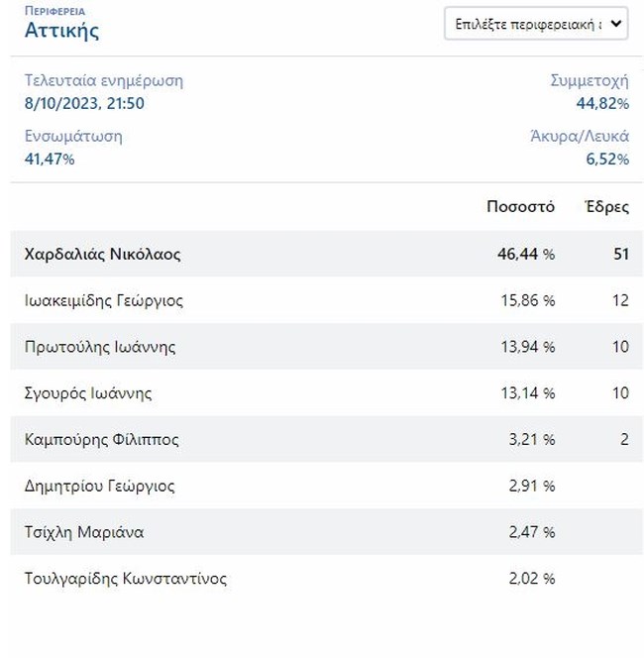644x658 pixels.
Task: Click candidate Σγουρός Ιωάννης
Action: [x=88, y=393]
